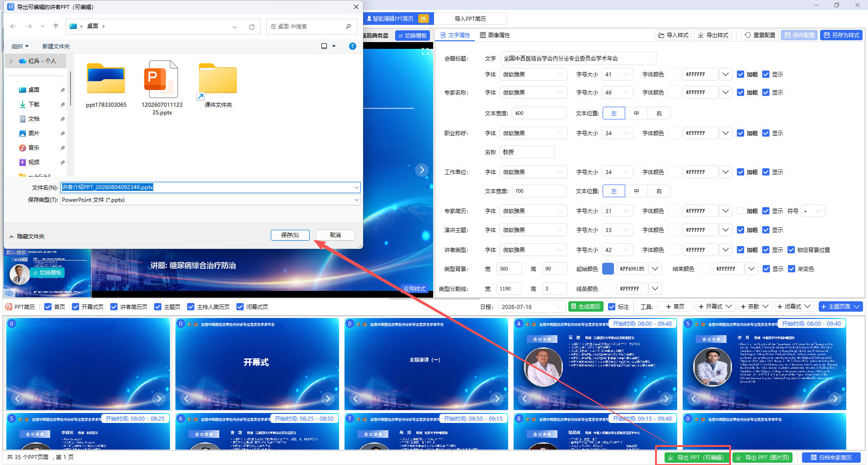Click the green 生成简历 button
This screenshot has width=868, height=465.
pos(586,307)
